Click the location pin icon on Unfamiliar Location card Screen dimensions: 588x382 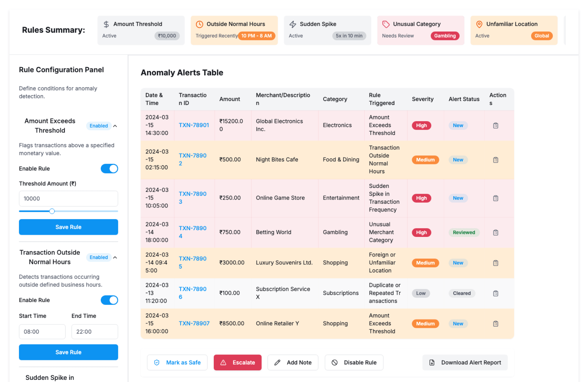(x=479, y=24)
